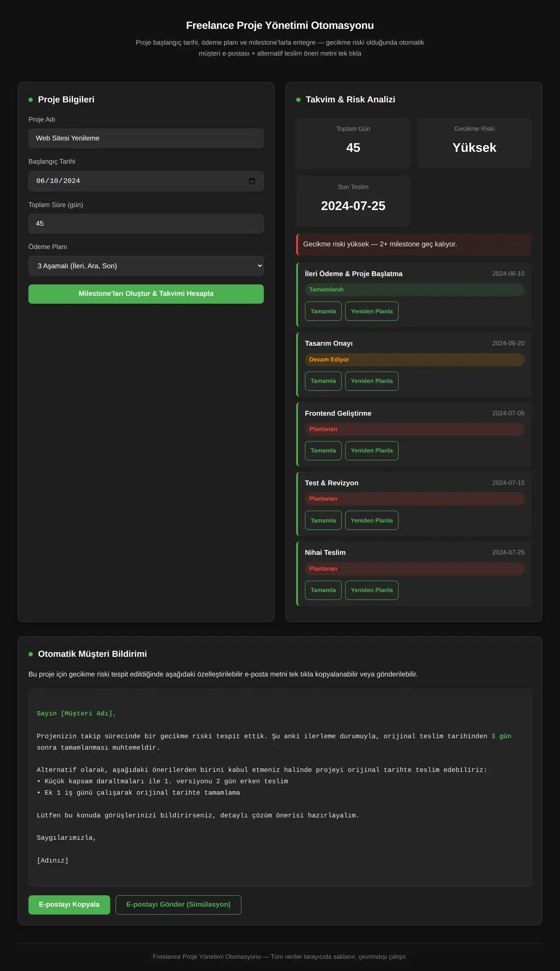Complete Frontend Geliştirme using Tamamla
560x971 pixels.
click(x=323, y=450)
